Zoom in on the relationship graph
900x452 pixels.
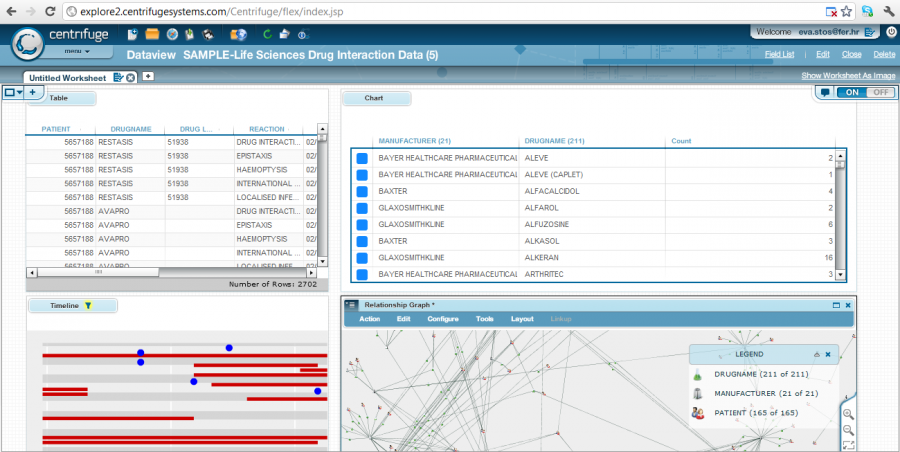pos(848,414)
